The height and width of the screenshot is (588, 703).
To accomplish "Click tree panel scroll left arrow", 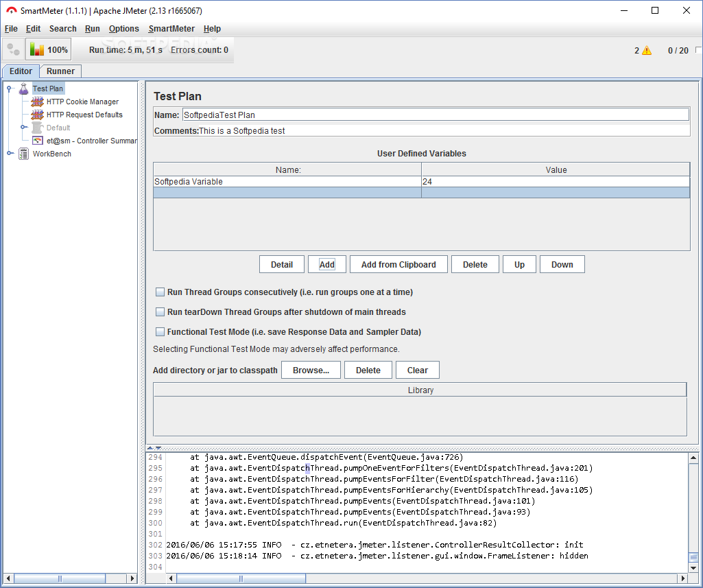I will [8, 578].
